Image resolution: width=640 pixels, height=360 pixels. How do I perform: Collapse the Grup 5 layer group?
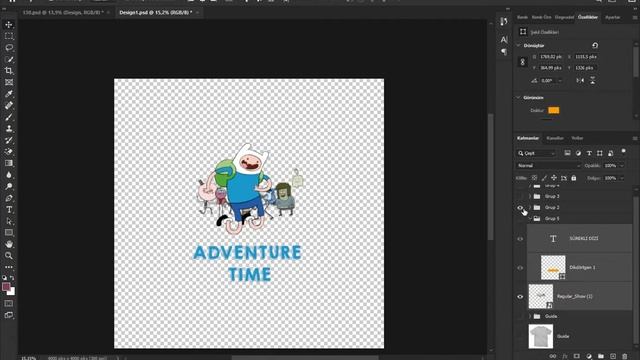pos(530,219)
